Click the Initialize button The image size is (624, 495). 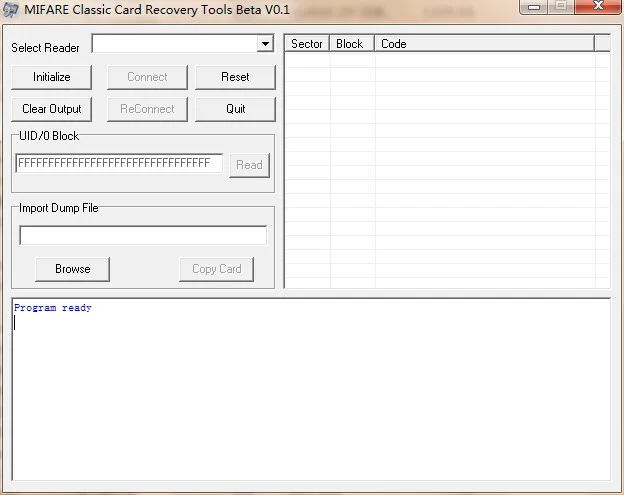pos(52,77)
